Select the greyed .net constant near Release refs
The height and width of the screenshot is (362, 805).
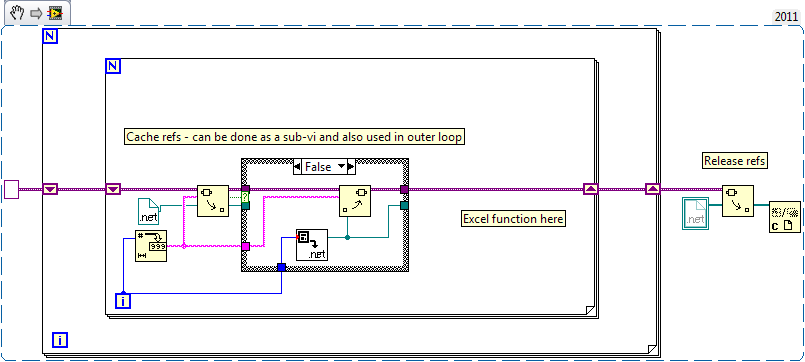[x=696, y=213]
